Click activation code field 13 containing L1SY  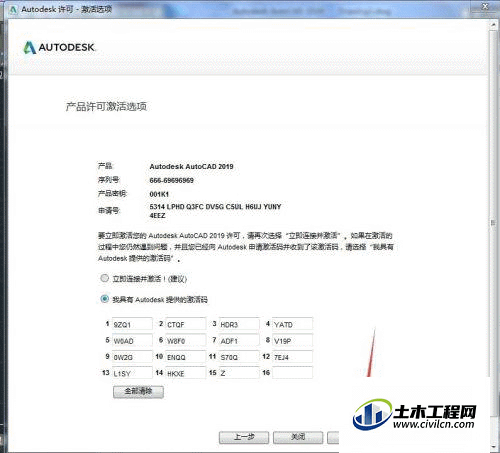tap(132, 373)
